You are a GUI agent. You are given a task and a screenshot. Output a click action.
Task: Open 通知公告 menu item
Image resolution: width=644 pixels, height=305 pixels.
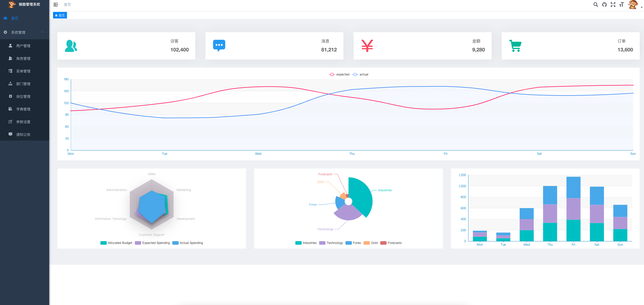(25, 135)
